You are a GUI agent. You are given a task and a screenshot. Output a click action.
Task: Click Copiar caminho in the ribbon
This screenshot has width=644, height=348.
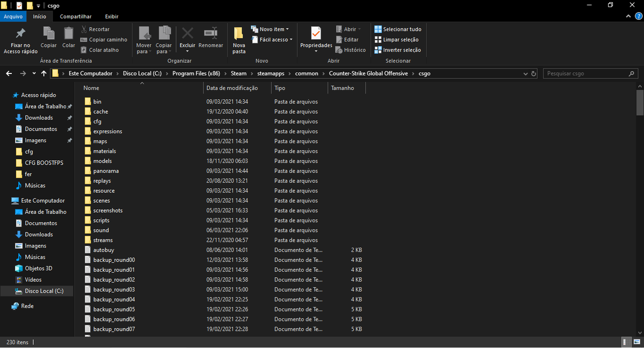click(x=104, y=40)
